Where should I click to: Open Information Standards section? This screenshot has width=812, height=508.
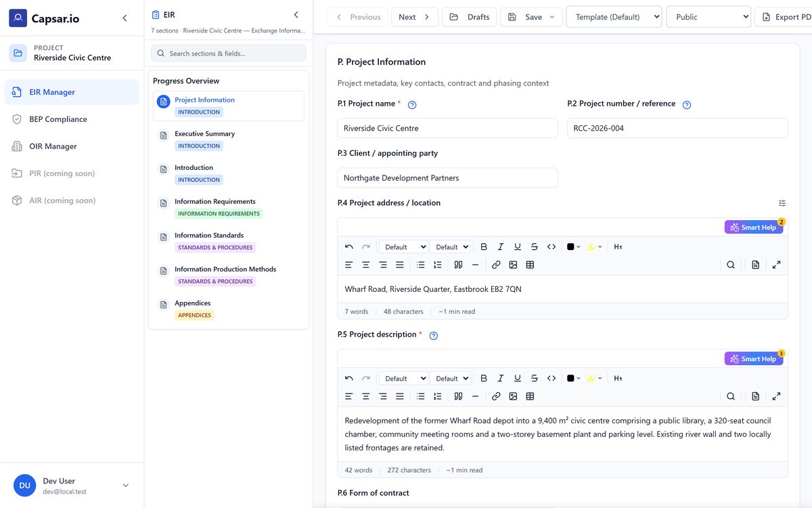229,241
